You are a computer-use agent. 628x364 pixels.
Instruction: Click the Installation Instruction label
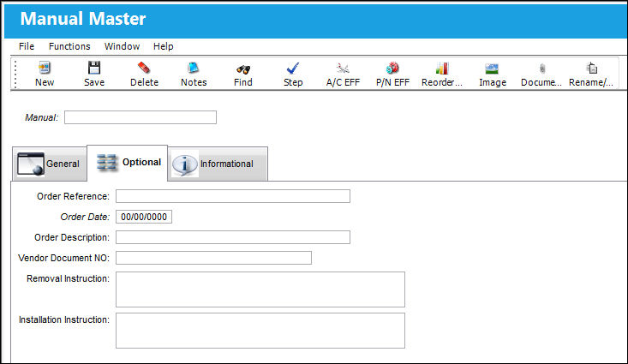click(x=64, y=319)
